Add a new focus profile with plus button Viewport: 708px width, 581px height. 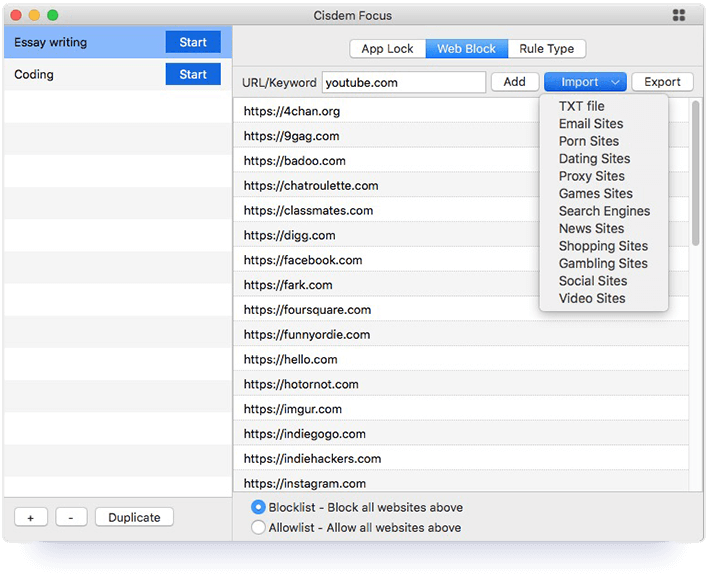click(31, 517)
